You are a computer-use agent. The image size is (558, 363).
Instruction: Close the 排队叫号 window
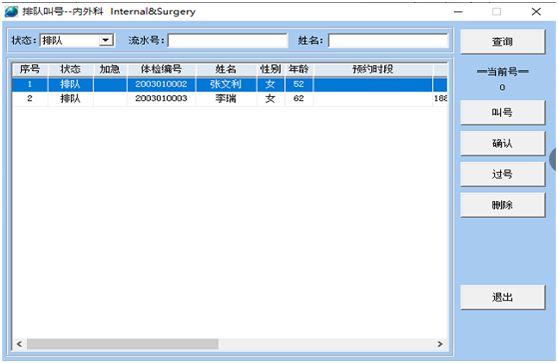tap(536, 12)
